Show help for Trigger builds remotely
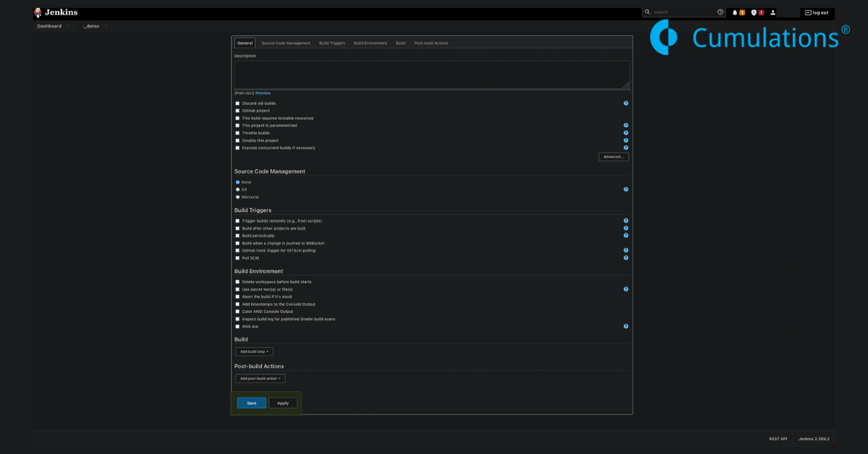Image resolution: width=868 pixels, height=454 pixels. pyautogui.click(x=626, y=220)
